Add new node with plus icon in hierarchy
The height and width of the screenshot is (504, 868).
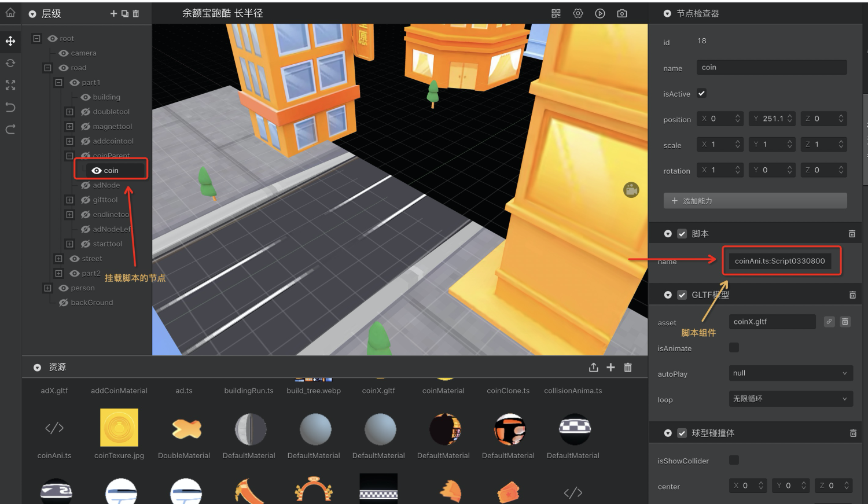(x=113, y=13)
